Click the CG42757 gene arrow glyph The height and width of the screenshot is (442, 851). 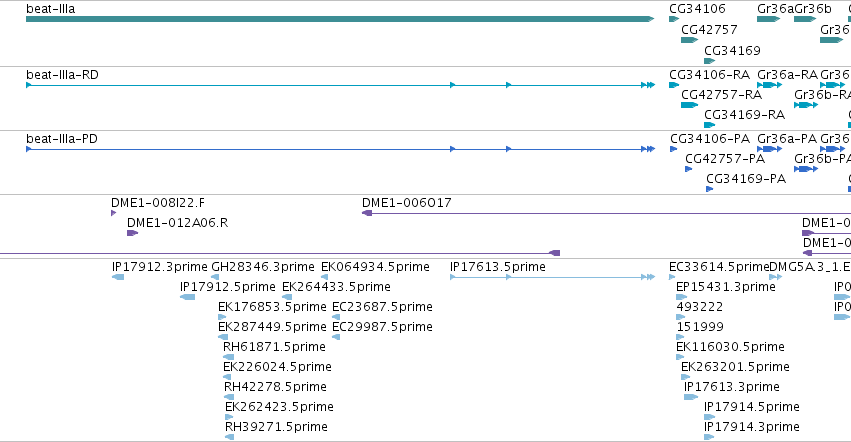(690, 40)
